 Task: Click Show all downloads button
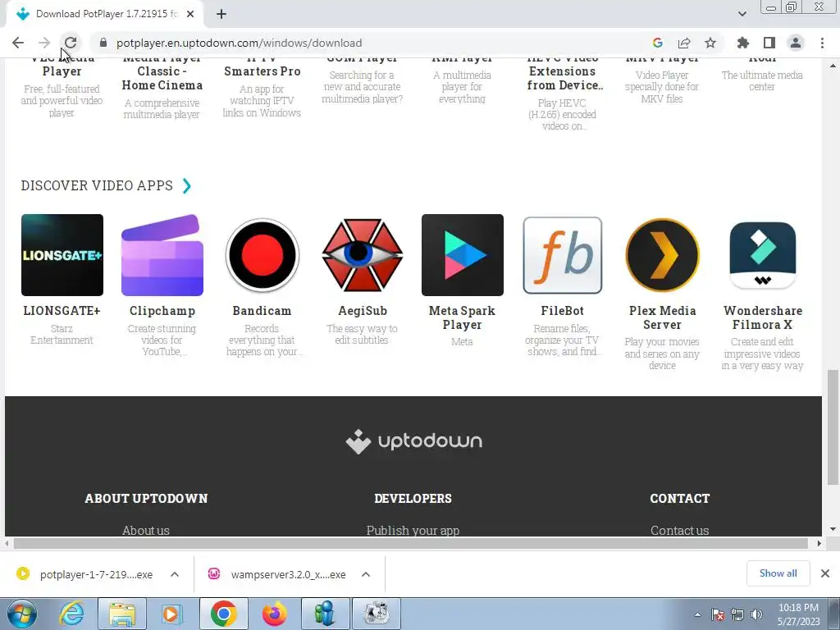pyautogui.click(x=778, y=573)
